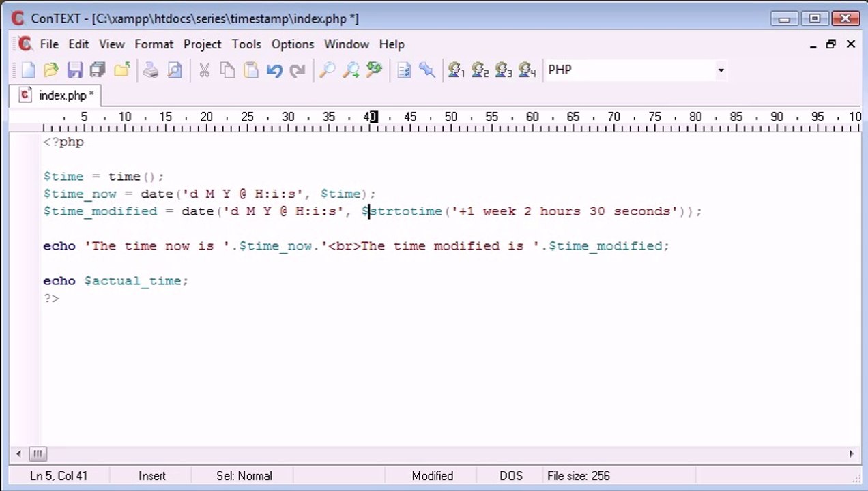This screenshot has width=868, height=491.
Task: Open the File menu
Action: point(49,44)
